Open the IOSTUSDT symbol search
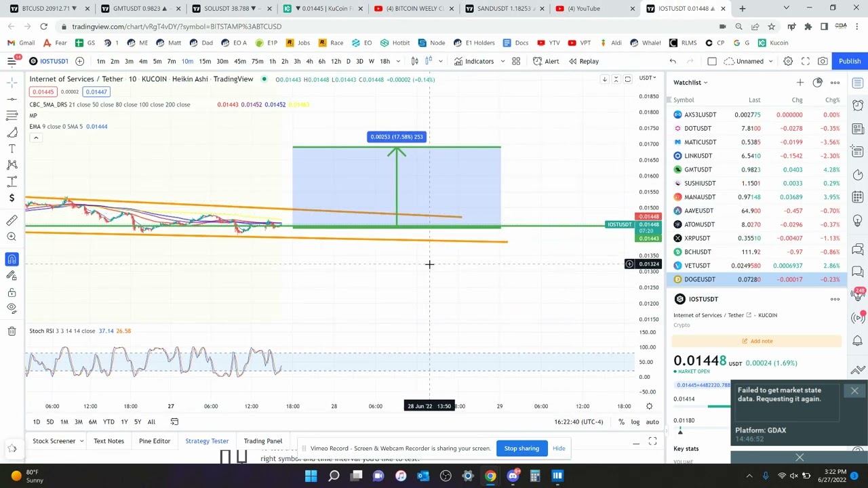Image resolution: width=868 pixels, height=488 pixels. coord(48,61)
